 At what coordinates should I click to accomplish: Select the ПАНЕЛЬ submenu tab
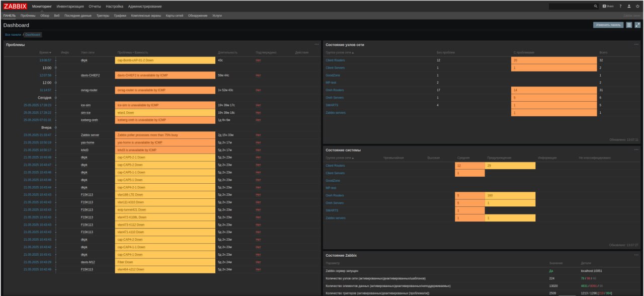[10, 16]
